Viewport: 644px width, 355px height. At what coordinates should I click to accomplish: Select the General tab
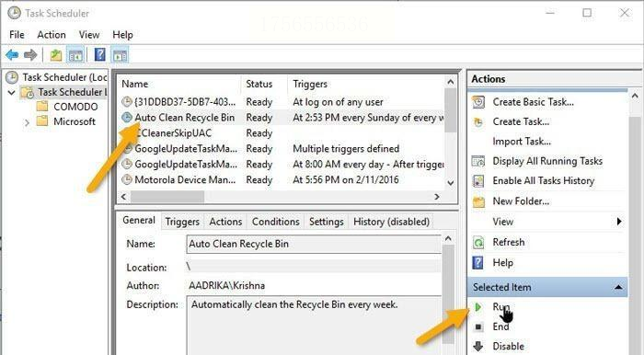[139, 221]
